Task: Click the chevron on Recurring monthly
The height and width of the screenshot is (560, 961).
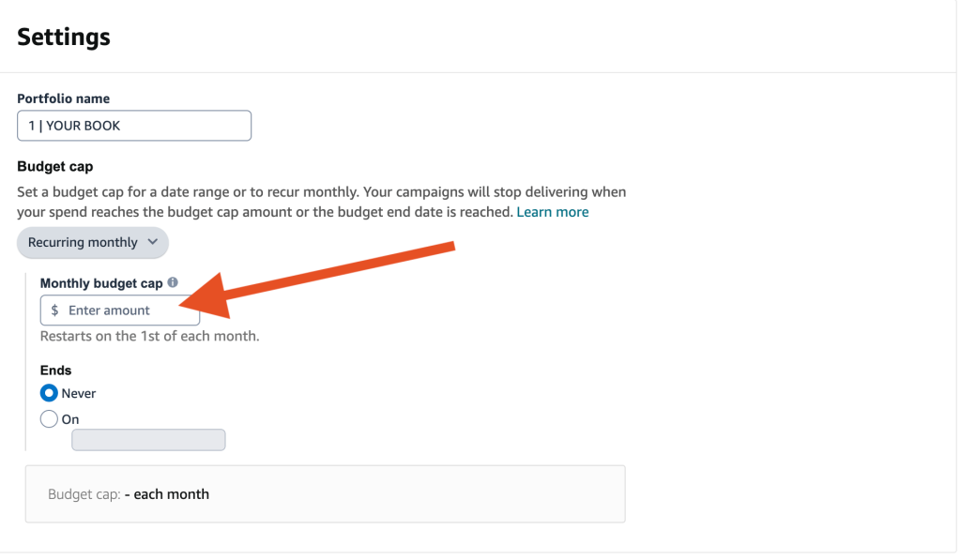Action: coord(153,242)
